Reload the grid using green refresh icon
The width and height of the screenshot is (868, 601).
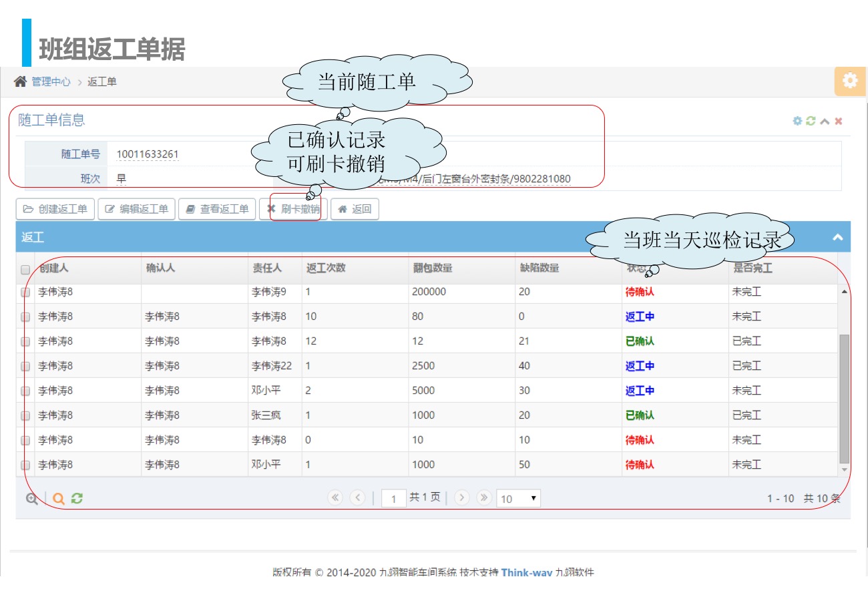(77, 498)
